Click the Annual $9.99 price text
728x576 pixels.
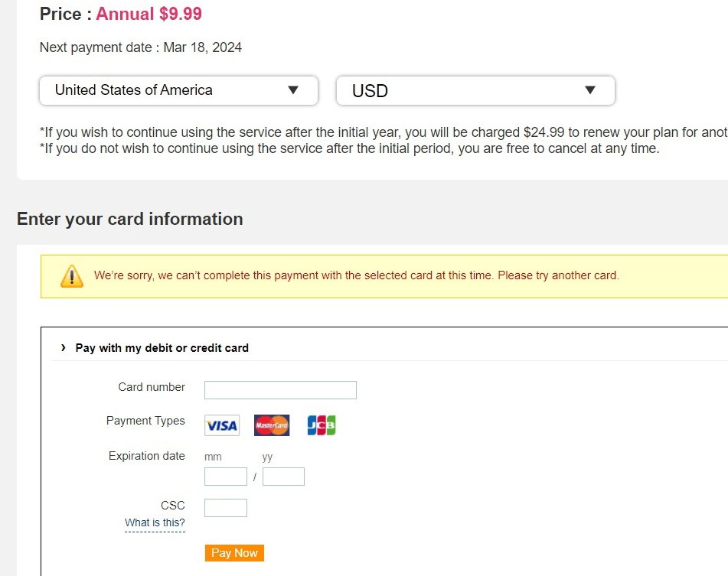click(x=149, y=14)
